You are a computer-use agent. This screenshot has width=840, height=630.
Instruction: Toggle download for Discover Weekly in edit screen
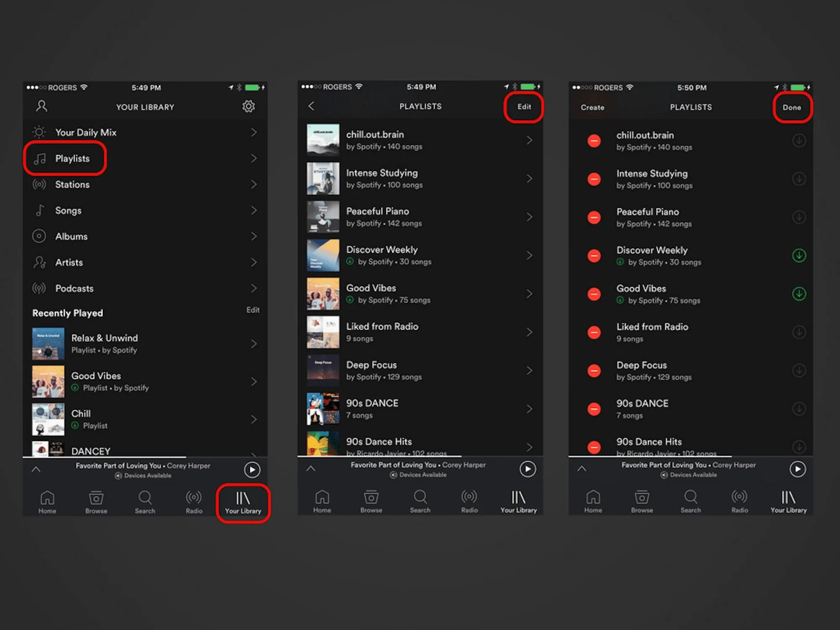(799, 255)
